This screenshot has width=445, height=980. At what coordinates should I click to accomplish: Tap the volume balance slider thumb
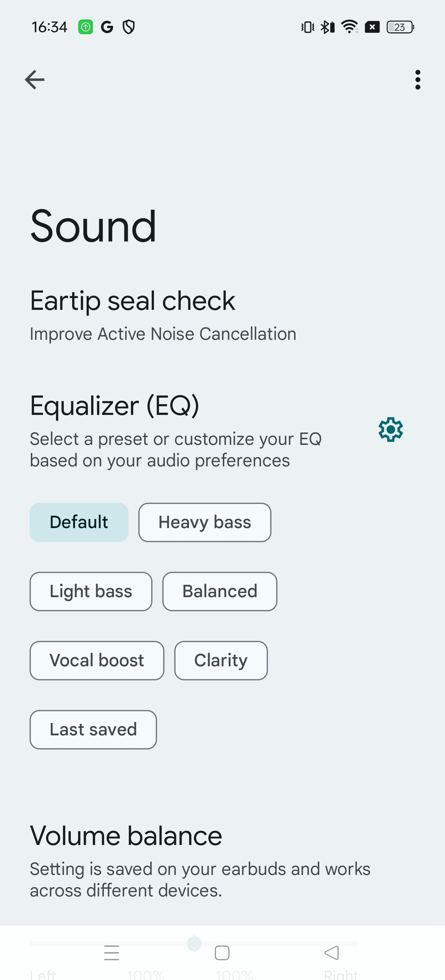pos(194,943)
